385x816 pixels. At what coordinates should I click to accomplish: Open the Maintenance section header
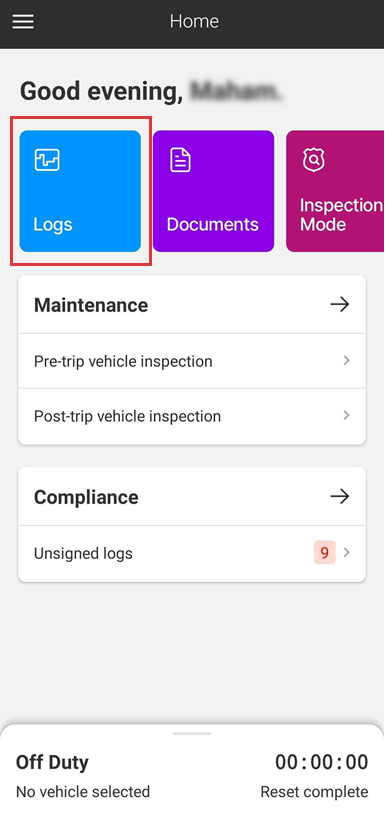[x=192, y=304]
